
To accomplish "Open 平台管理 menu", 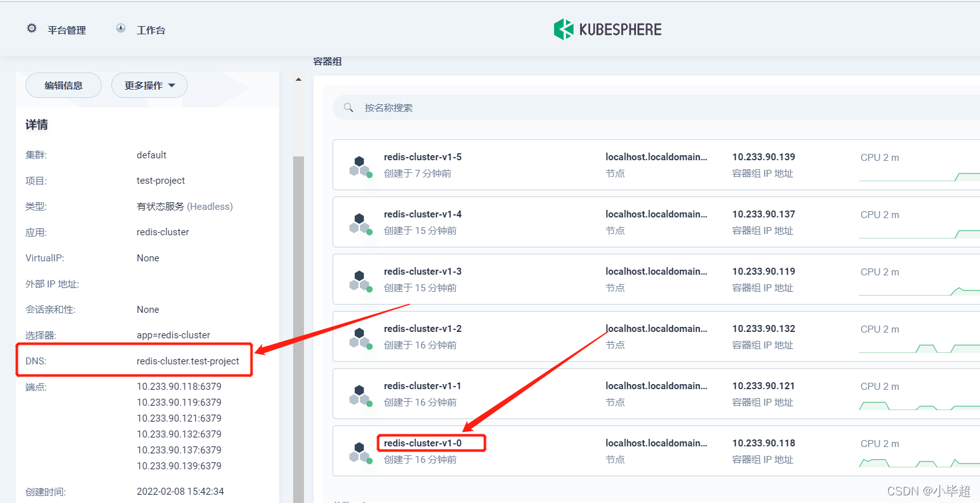I will tap(67, 30).
